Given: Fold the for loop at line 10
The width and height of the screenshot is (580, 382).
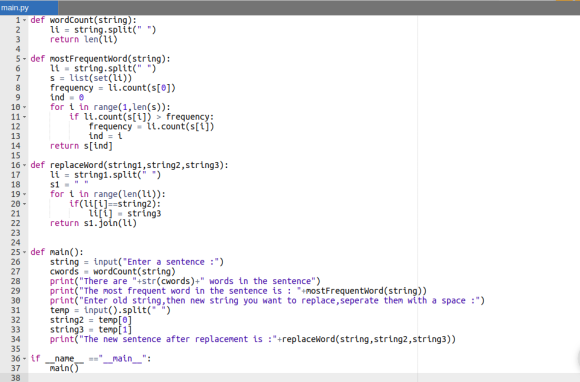Looking at the screenshot, I should click(x=25, y=108).
